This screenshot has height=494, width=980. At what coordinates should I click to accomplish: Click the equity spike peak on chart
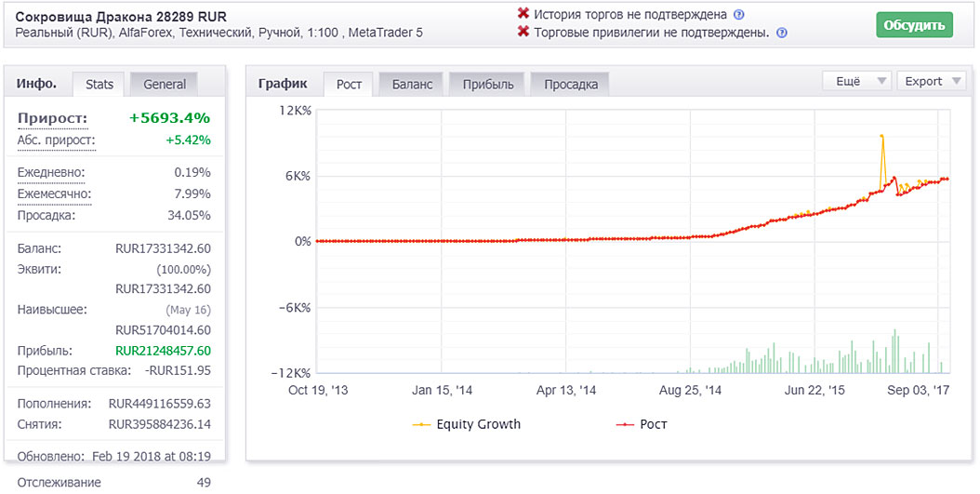coord(881,136)
